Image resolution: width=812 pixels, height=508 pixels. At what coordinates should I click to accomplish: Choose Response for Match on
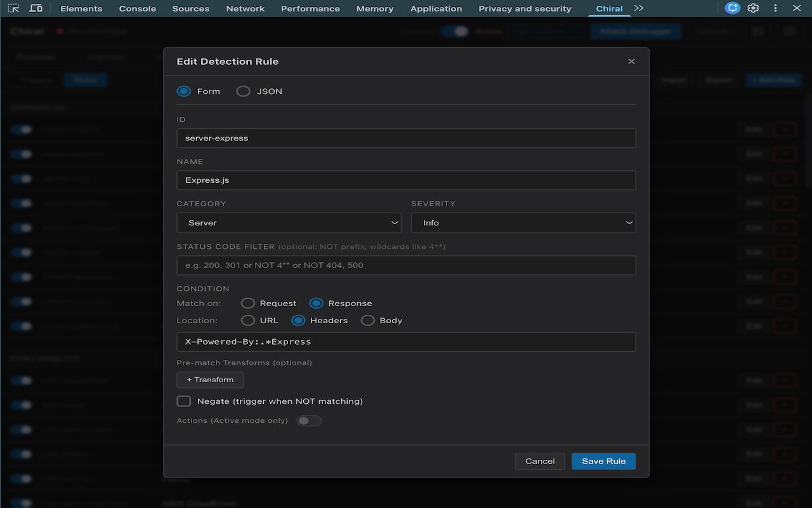pyautogui.click(x=316, y=304)
